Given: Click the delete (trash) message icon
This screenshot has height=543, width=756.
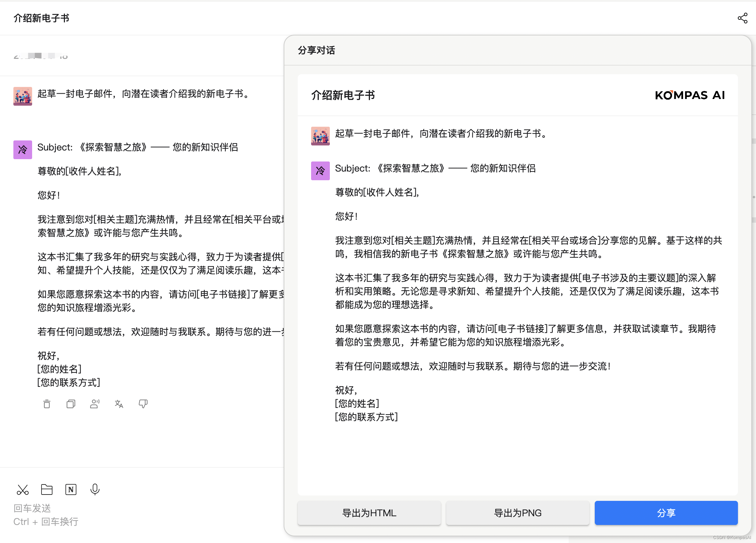Looking at the screenshot, I should pos(47,404).
